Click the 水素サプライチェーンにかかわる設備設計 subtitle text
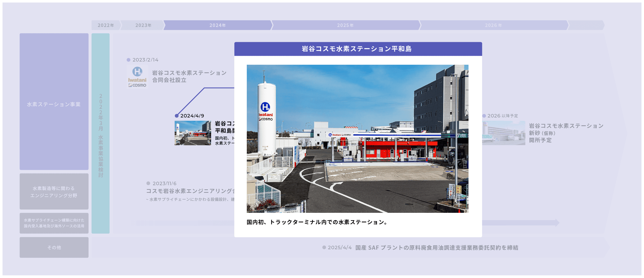This screenshot has height=278, width=644. pos(190,199)
